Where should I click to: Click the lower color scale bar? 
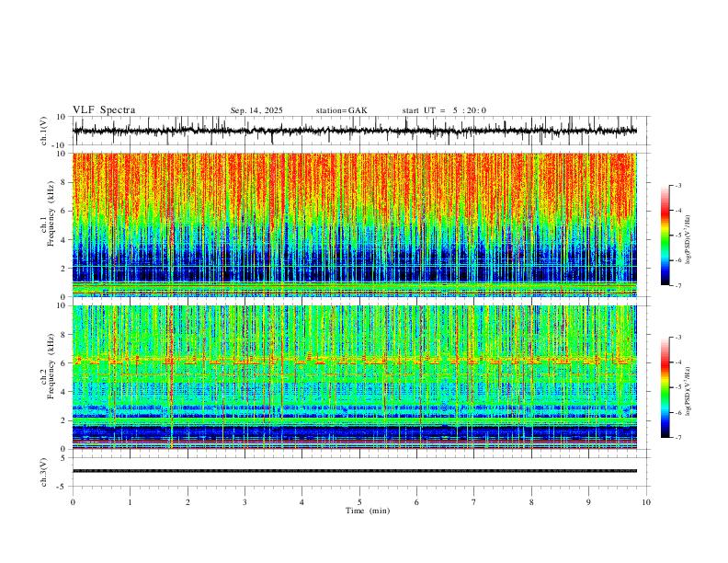point(665,387)
